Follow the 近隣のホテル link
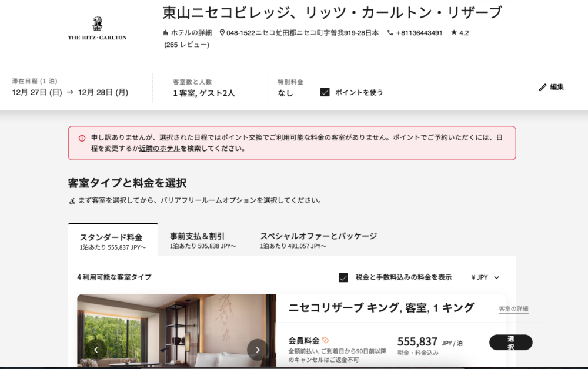This screenshot has width=588, height=369. point(159,148)
